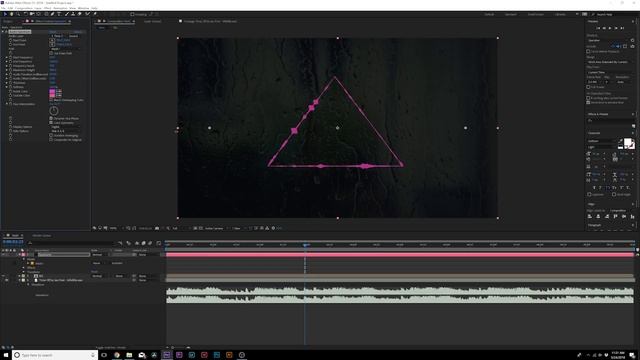Screen dimensions: 640x360
Task: Select the Pen tool
Action: [x=52, y=14]
